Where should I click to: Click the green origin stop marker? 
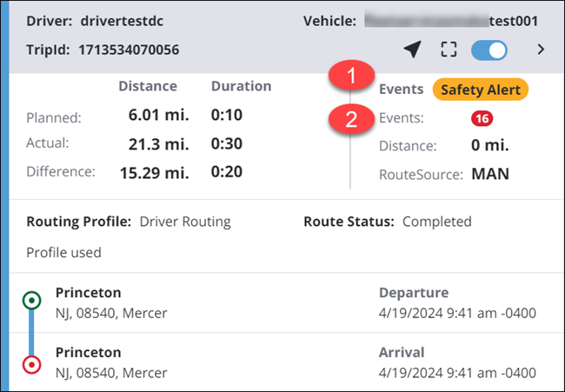(x=32, y=301)
